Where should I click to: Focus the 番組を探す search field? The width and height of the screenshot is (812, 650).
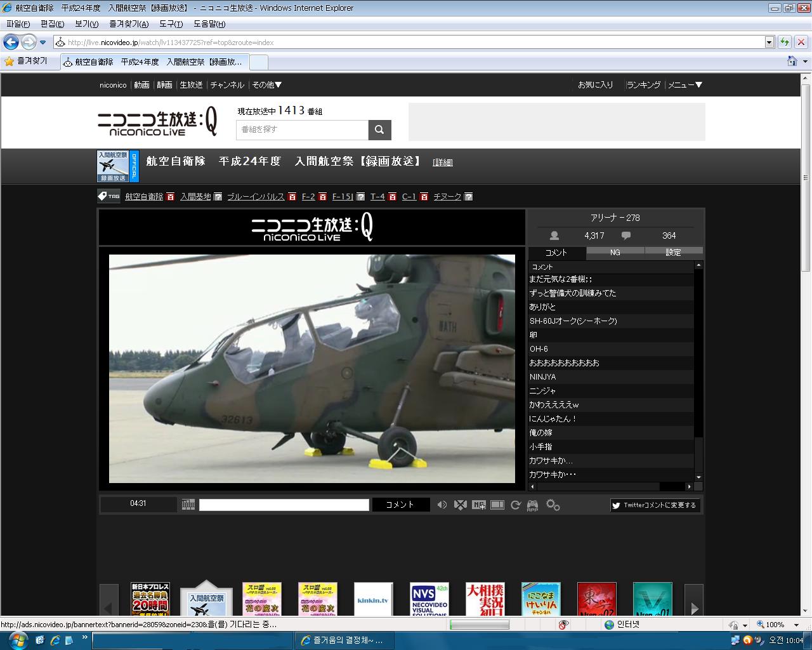[302, 129]
